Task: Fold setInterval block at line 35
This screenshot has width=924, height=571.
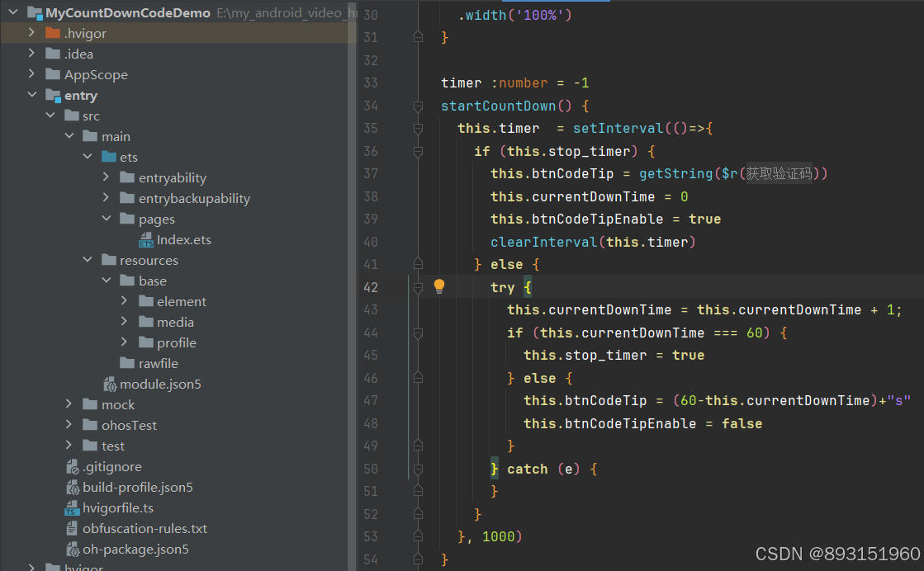Action: coord(418,129)
